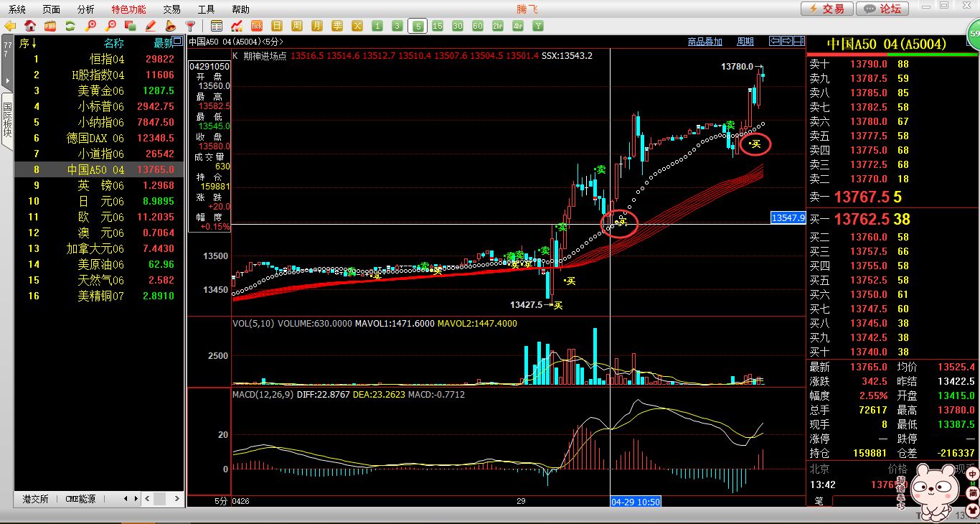Select the red pencil drawing tool

(x=151, y=26)
